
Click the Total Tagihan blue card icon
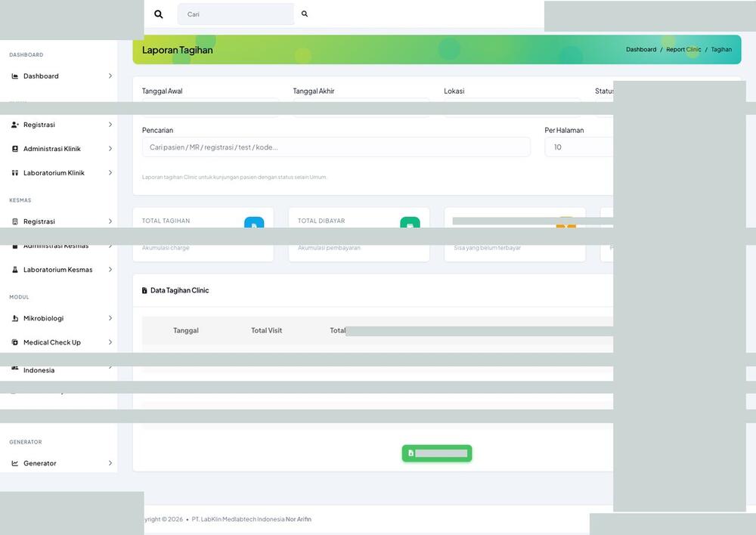[x=254, y=223]
